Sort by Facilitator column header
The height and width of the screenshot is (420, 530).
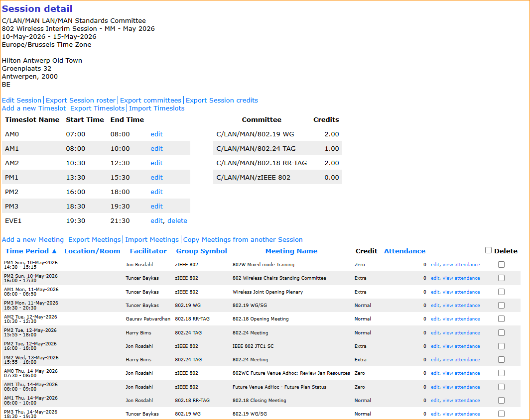148,251
